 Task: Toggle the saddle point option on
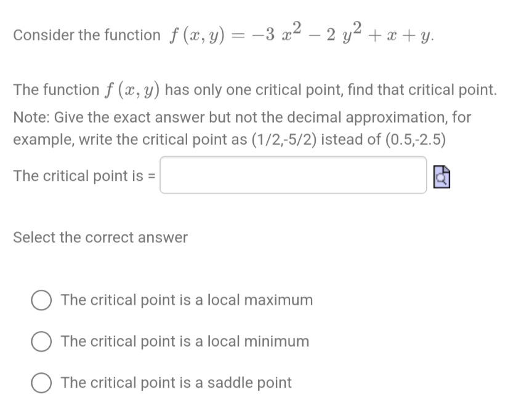coord(41,383)
